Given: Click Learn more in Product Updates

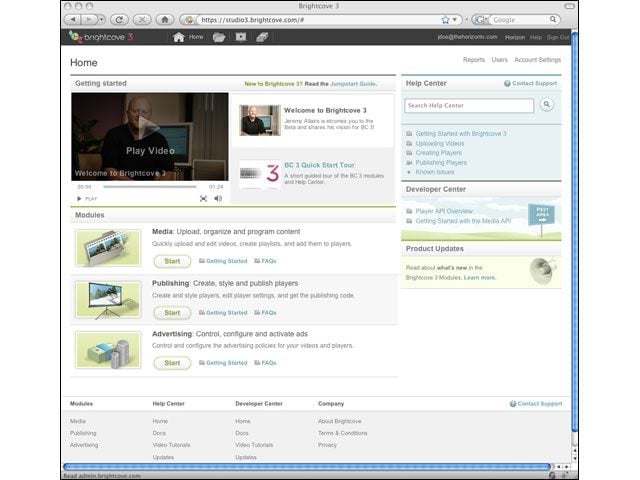Looking at the screenshot, I should click(x=480, y=278).
